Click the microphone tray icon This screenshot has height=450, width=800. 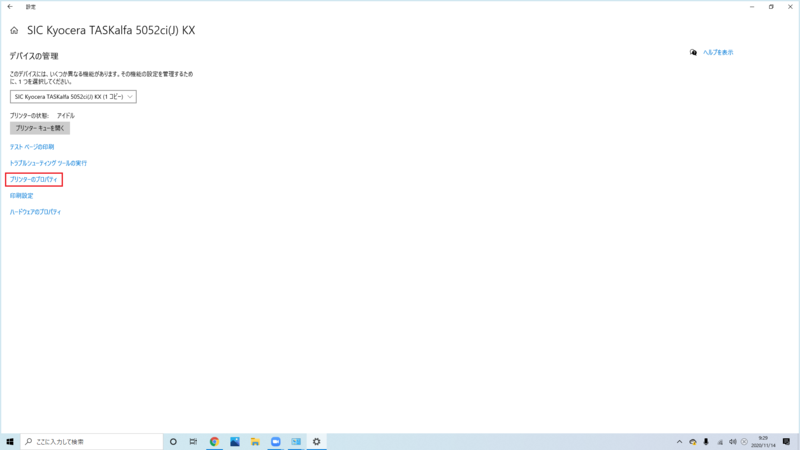706,442
